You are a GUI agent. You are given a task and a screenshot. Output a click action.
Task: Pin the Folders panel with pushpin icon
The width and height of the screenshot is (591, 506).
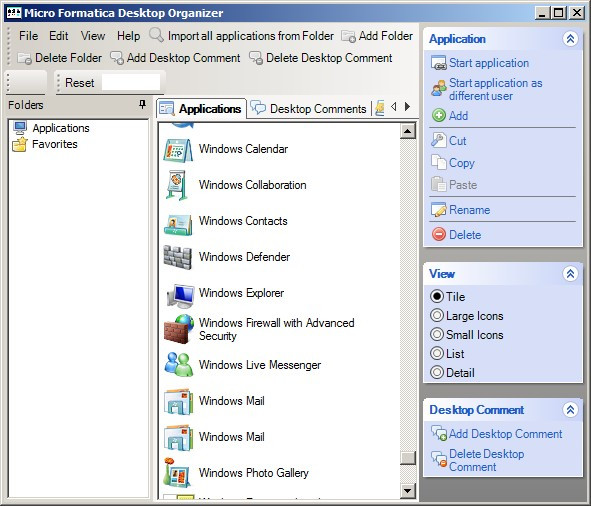tap(142, 104)
